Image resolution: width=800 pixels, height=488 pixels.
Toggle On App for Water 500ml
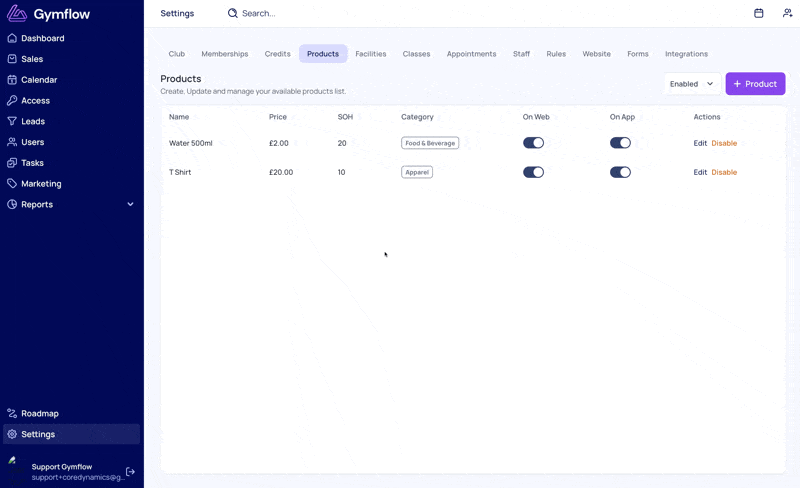click(x=620, y=143)
